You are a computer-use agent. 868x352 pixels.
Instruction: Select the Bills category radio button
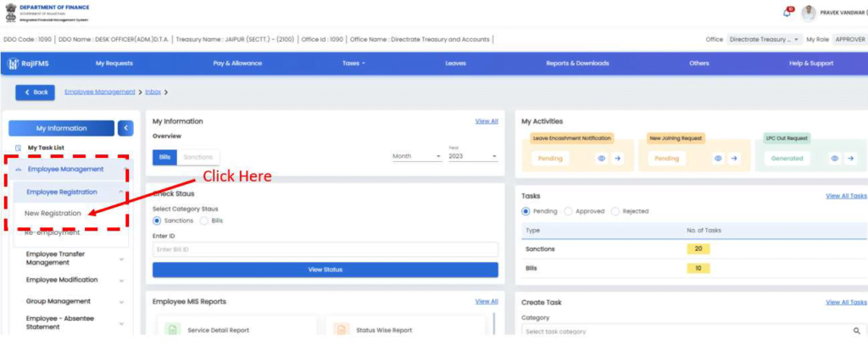[203, 220]
